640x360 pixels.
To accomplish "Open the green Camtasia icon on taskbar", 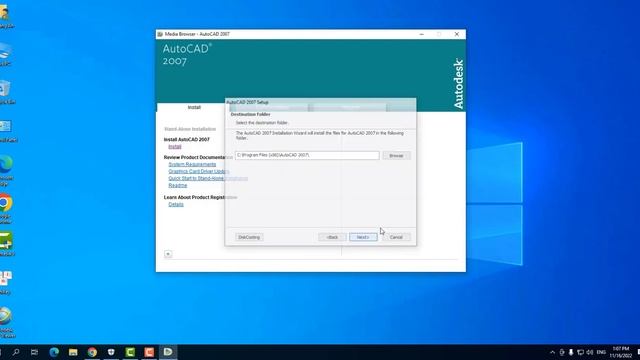I will tap(130, 352).
